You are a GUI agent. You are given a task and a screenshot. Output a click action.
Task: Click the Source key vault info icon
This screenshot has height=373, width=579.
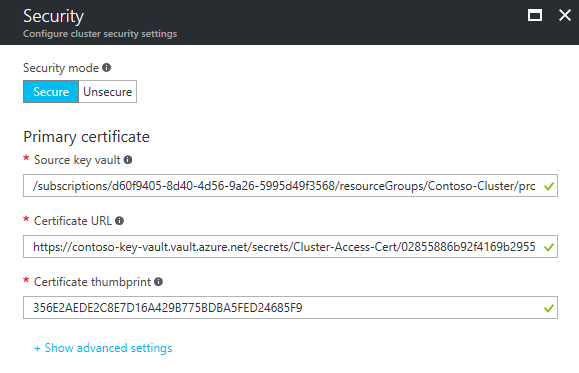pyautogui.click(x=128, y=160)
